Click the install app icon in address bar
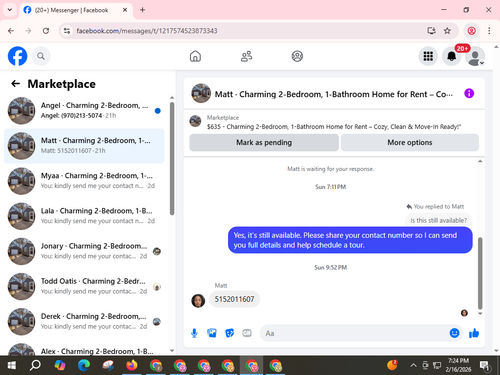Screen dimensions: 500x375 point(431,31)
